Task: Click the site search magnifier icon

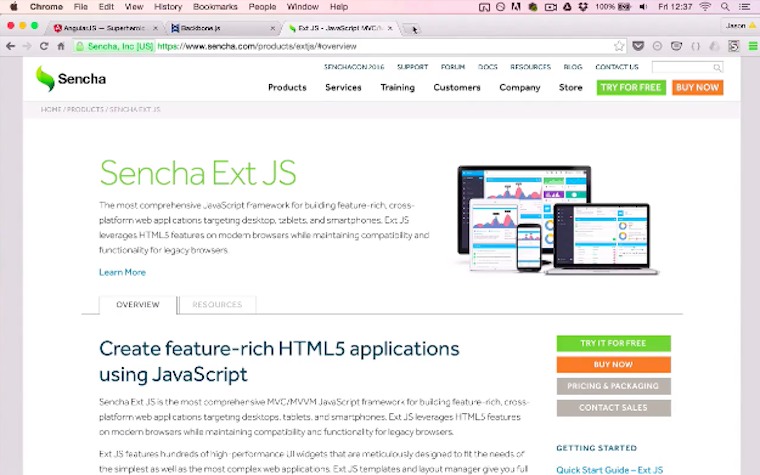Action: click(717, 67)
